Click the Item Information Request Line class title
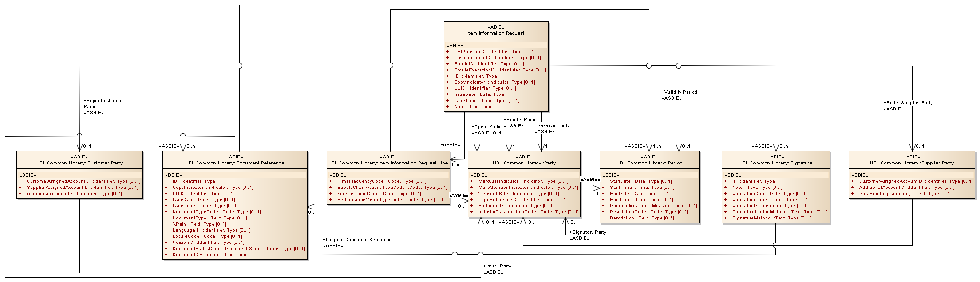 pyautogui.click(x=388, y=163)
